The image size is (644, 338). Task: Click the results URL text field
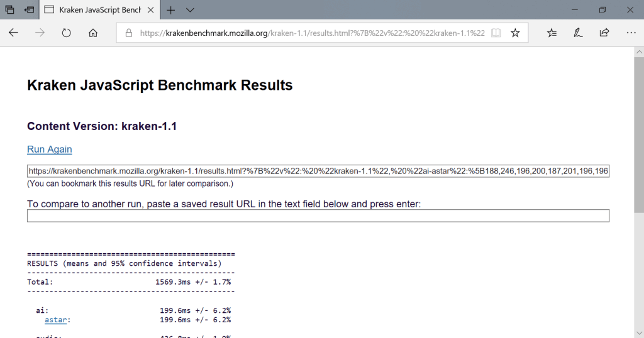(x=318, y=171)
